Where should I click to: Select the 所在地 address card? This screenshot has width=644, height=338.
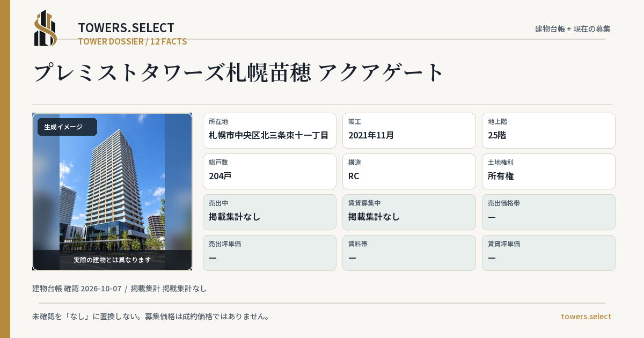point(269,130)
